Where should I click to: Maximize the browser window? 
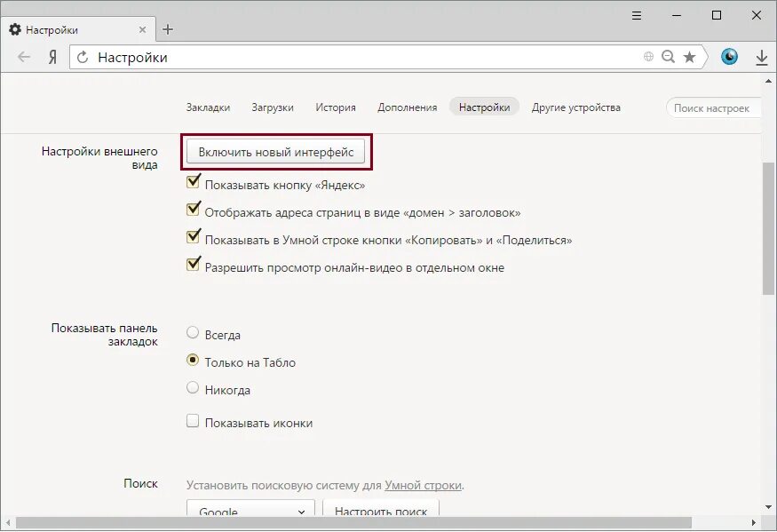[x=716, y=16]
